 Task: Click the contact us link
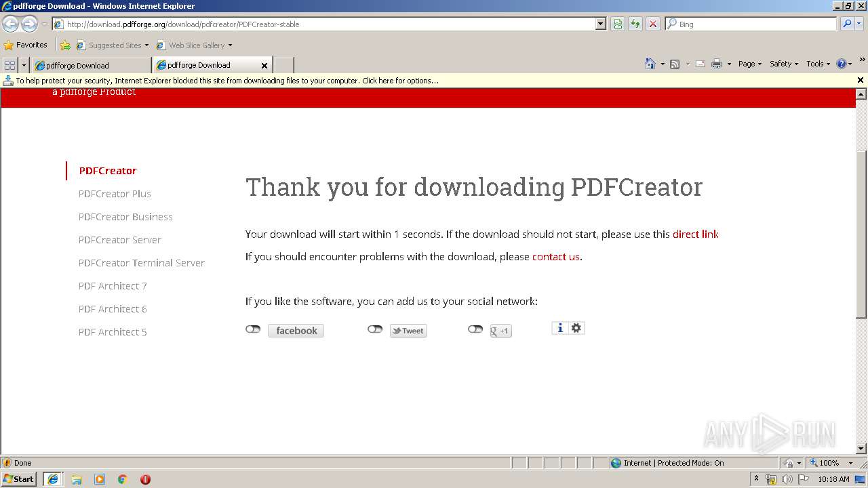[556, 257]
